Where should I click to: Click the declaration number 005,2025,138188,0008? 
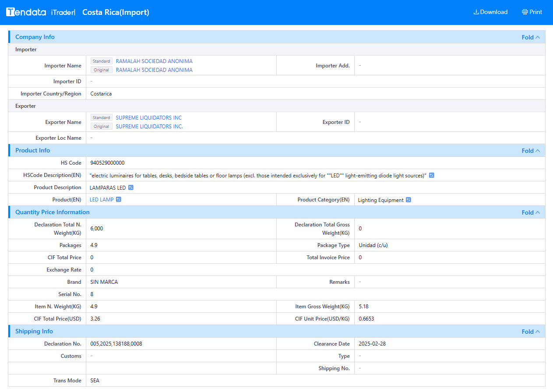[x=116, y=344]
